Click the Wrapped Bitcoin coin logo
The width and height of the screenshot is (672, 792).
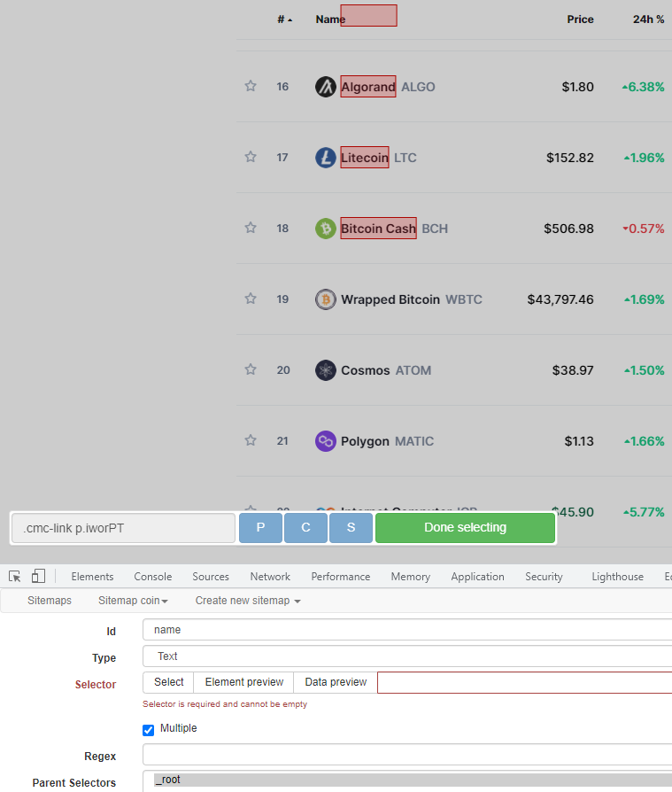point(326,299)
